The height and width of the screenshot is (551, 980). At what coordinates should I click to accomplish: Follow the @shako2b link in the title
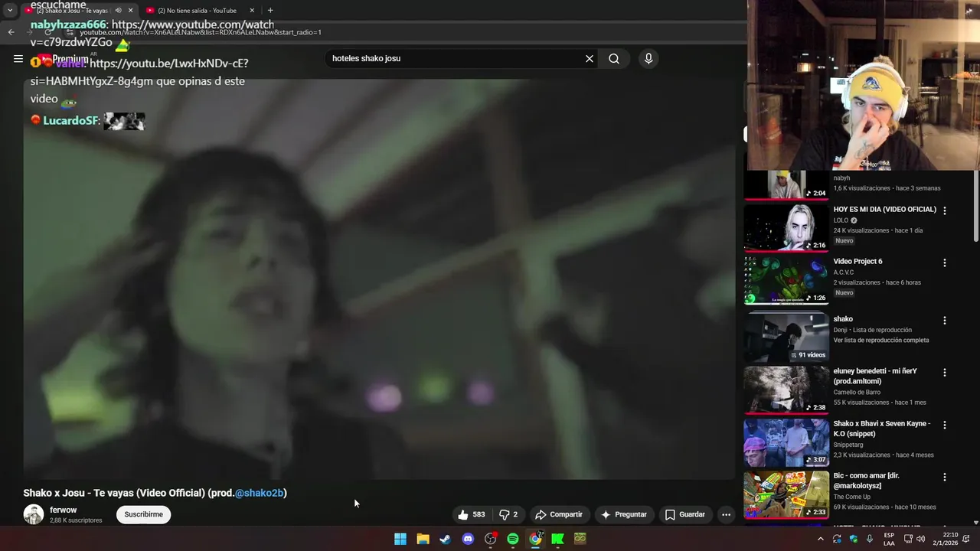coord(259,493)
